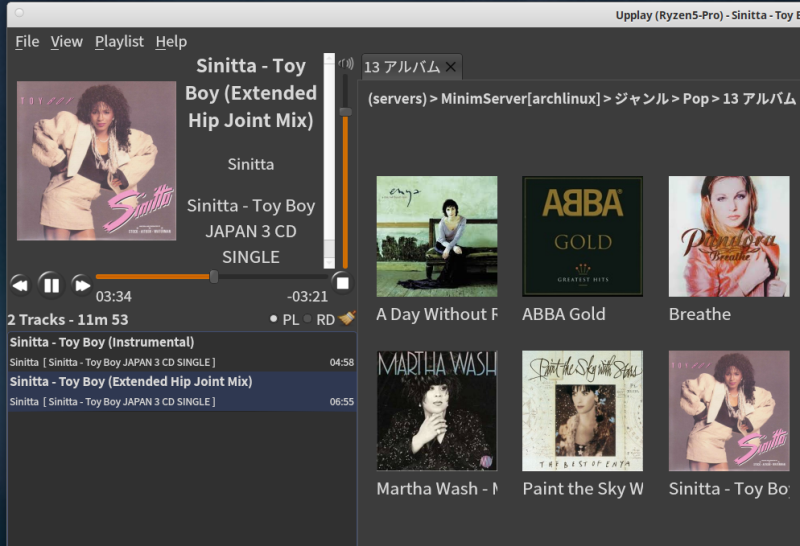800x546 pixels.
Task: Click the 04:58 track duration
Action: 341,362
